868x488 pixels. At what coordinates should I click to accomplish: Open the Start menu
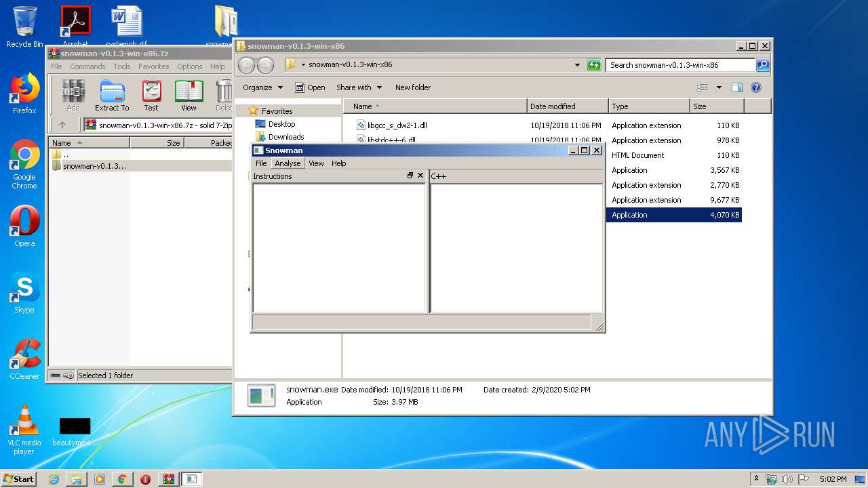(x=18, y=479)
